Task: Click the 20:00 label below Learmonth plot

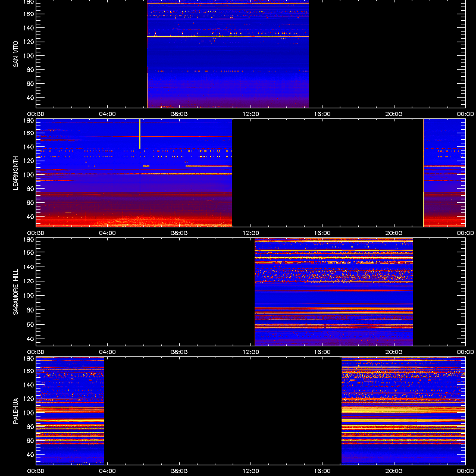Action: 394,233
